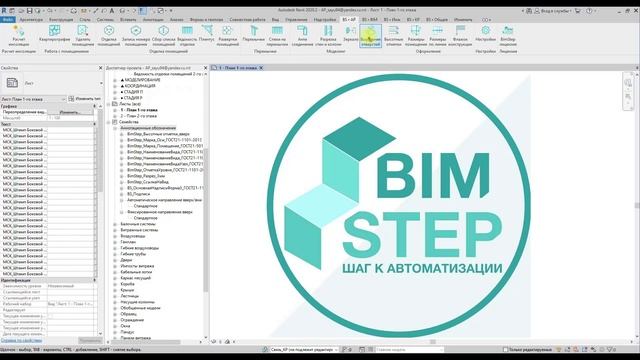Click the highlighted Вырезание отверстий tool
640x360 pixels.
[370, 36]
